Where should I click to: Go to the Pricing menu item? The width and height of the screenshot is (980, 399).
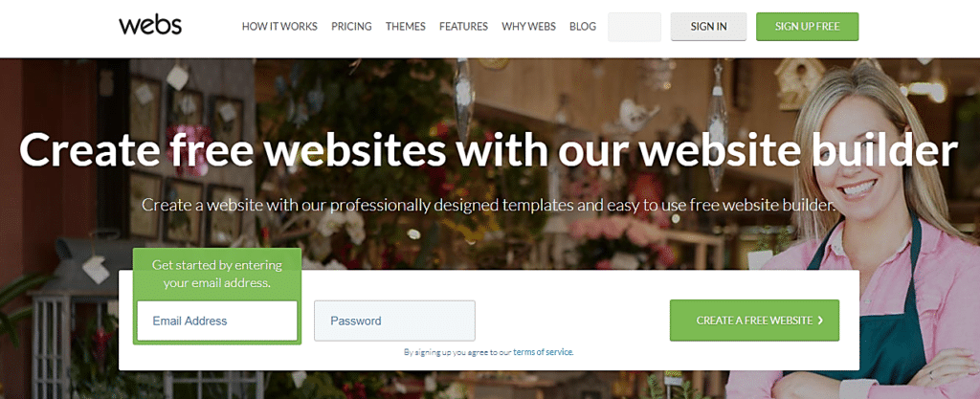[x=351, y=26]
